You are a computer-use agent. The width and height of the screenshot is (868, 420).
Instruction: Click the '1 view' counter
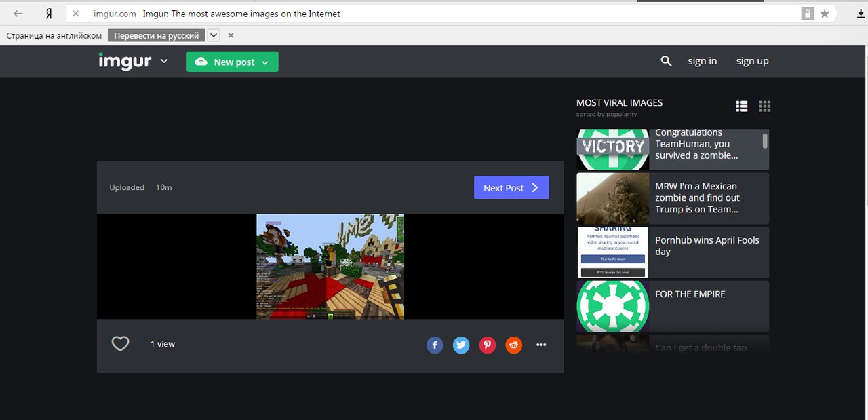(163, 344)
